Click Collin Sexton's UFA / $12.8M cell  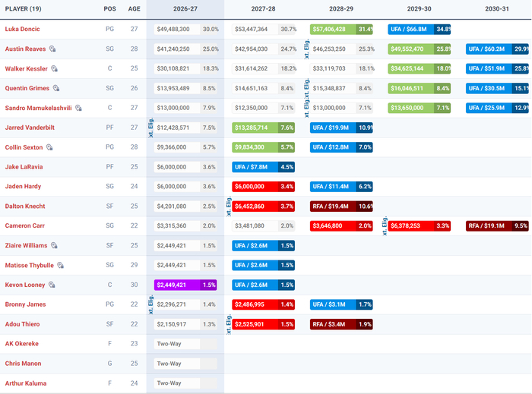[x=341, y=147]
